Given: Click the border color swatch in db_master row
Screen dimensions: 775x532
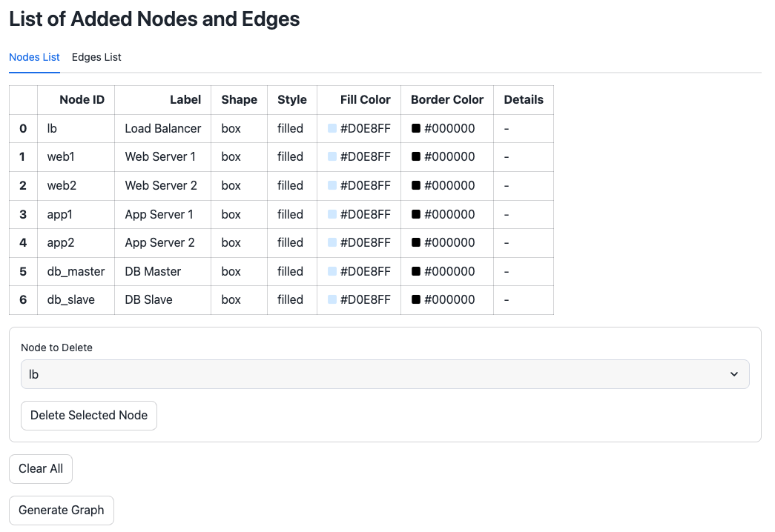Looking at the screenshot, I should pos(416,271).
